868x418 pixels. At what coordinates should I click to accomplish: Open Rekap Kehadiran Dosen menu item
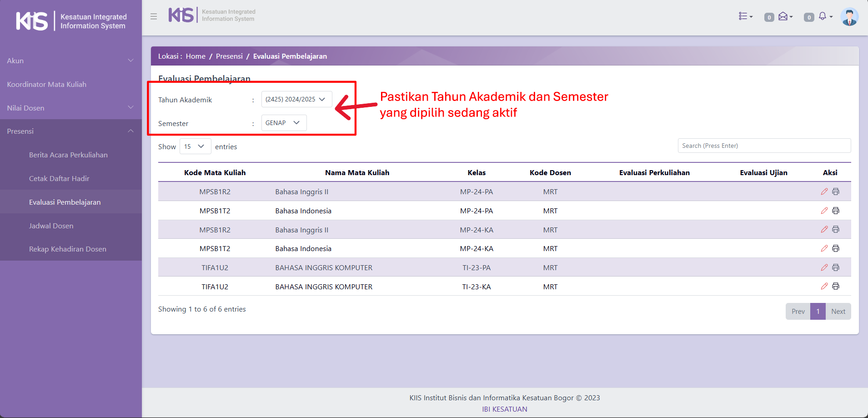pos(67,249)
